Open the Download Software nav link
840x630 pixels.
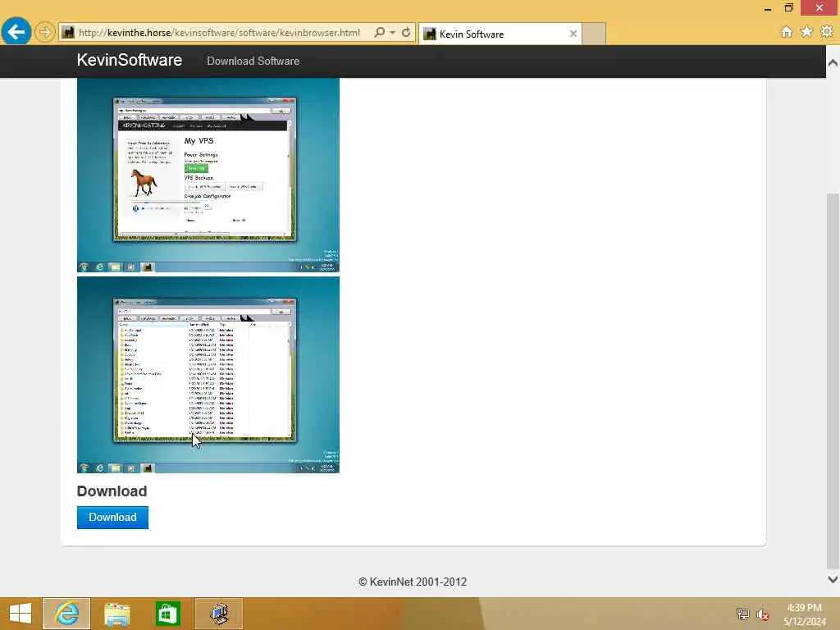253,61
